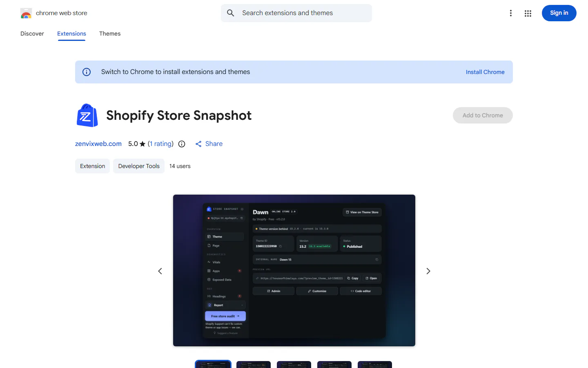This screenshot has height=368, width=588.
Task: Click the ratings info icon
Action: 182,144
